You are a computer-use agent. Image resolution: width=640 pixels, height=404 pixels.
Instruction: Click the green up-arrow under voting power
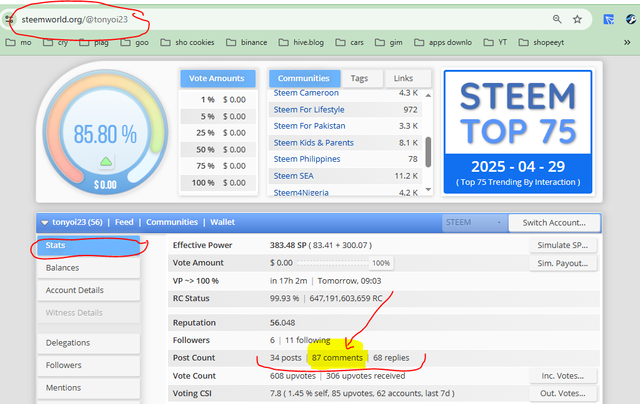click(x=106, y=162)
